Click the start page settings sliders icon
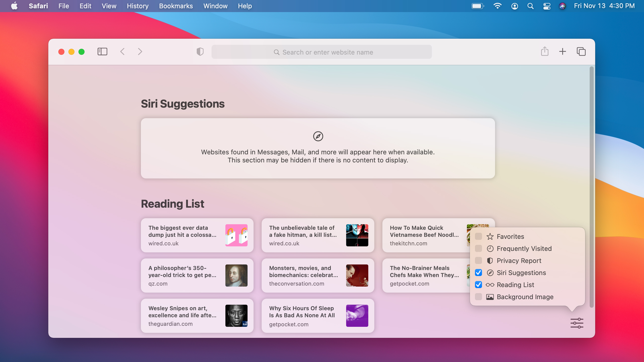The width and height of the screenshot is (644, 362). point(577,323)
